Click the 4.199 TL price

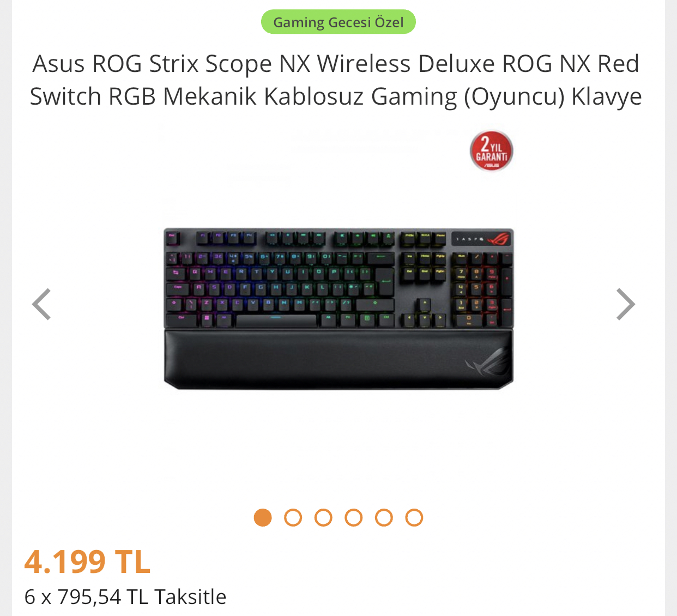[87, 561]
